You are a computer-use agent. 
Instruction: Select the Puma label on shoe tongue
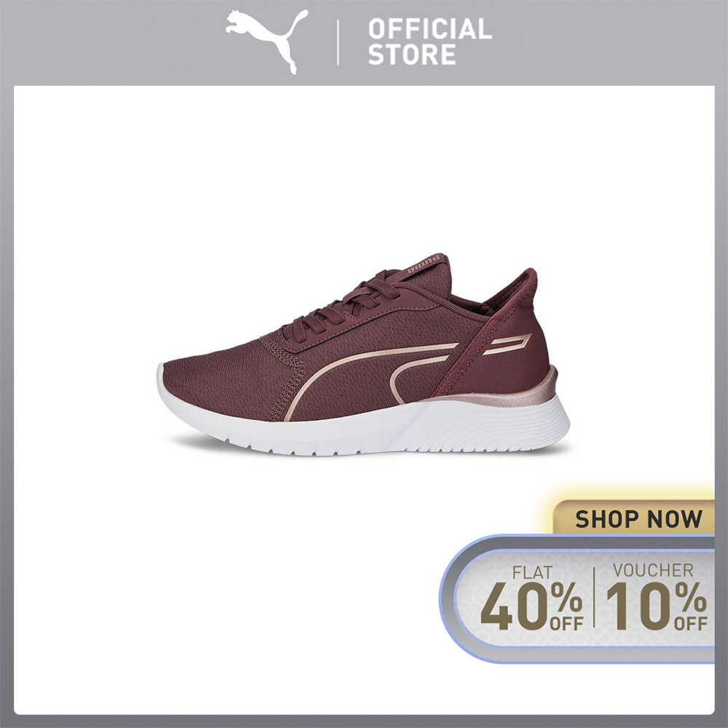point(424,264)
